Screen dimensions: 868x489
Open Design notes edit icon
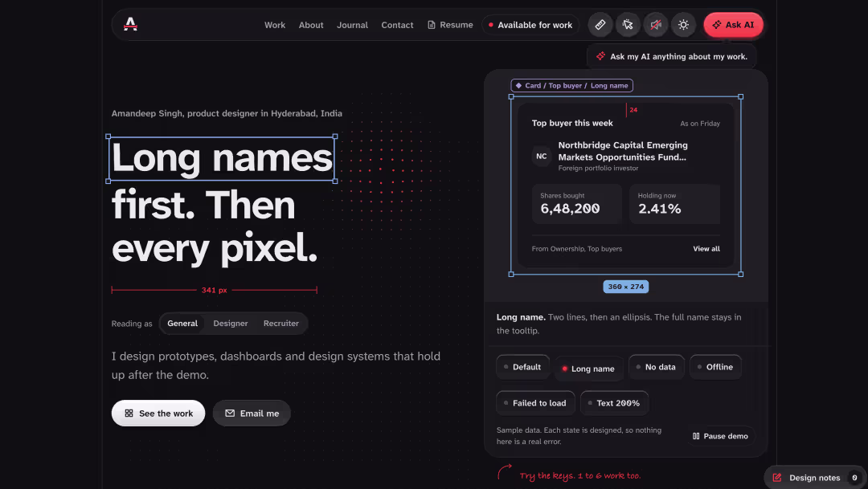777,478
